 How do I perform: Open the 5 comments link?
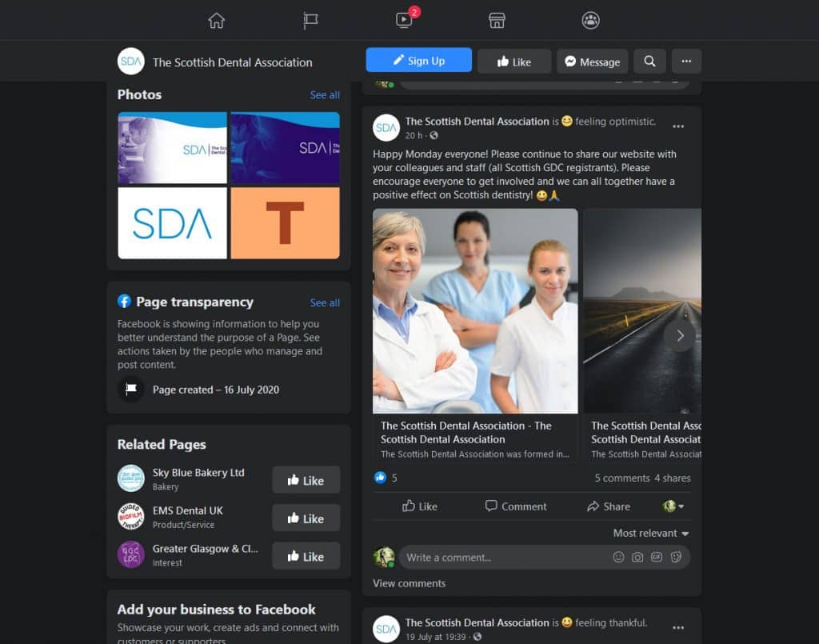click(622, 478)
